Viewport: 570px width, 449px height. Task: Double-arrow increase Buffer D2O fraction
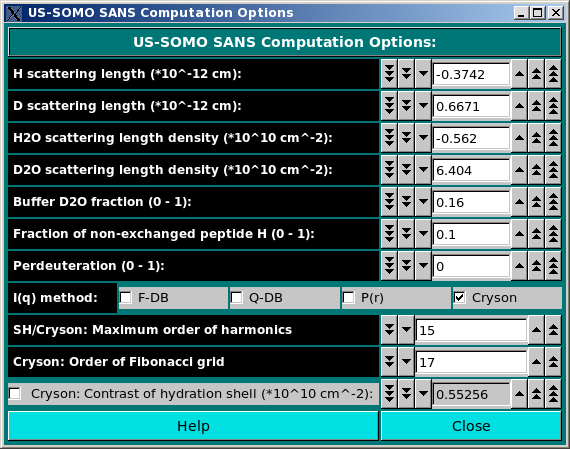coord(536,202)
